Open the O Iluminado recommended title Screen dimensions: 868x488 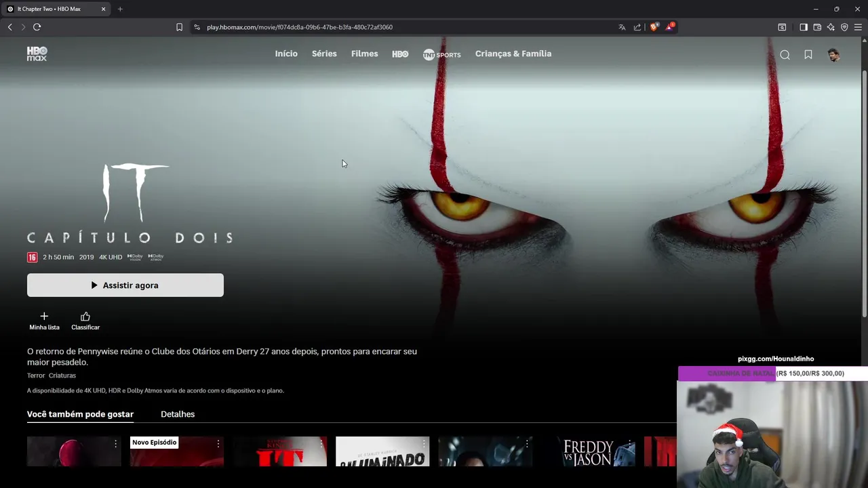coord(382,451)
